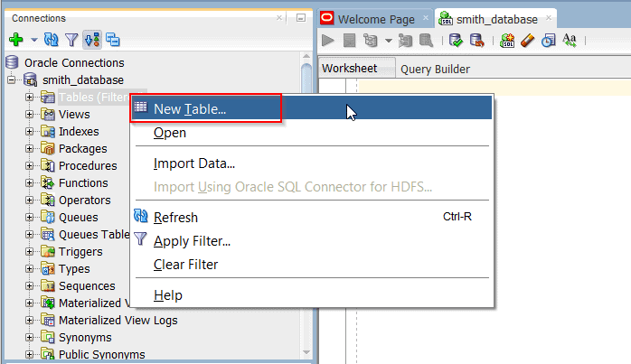Choose Apply Filter... from context menu

click(x=312, y=241)
